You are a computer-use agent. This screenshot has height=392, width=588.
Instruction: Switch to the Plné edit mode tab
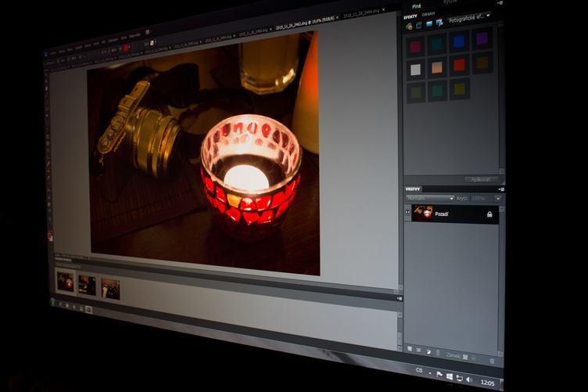[x=417, y=6]
